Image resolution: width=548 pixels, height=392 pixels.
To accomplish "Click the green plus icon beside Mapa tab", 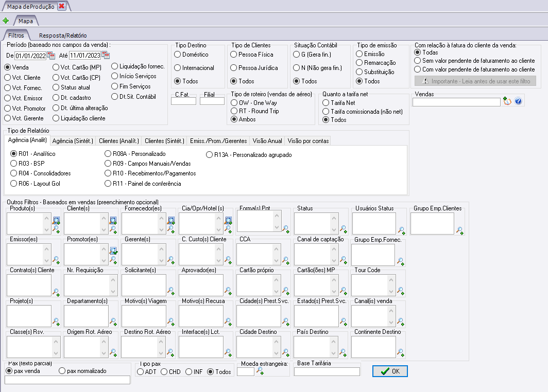I will coord(6,21).
